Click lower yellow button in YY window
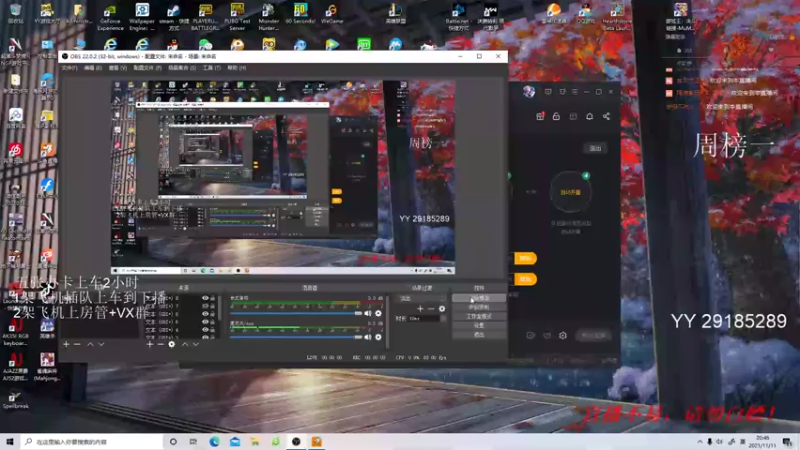Viewport: 800px width, 450px height. click(525, 279)
